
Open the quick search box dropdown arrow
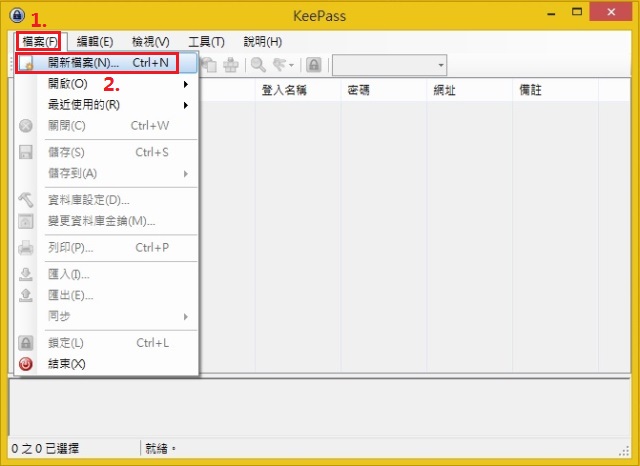(441, 65)
